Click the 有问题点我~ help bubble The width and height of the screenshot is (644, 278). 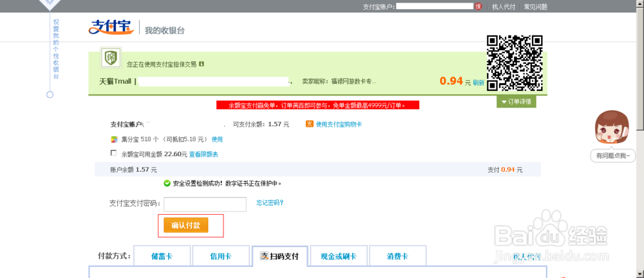coord(613,156)
